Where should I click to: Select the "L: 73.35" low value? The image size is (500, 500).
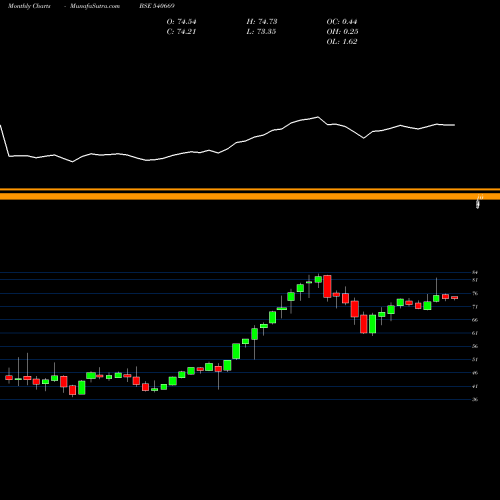pyautogui.click(x=262, y=32)
